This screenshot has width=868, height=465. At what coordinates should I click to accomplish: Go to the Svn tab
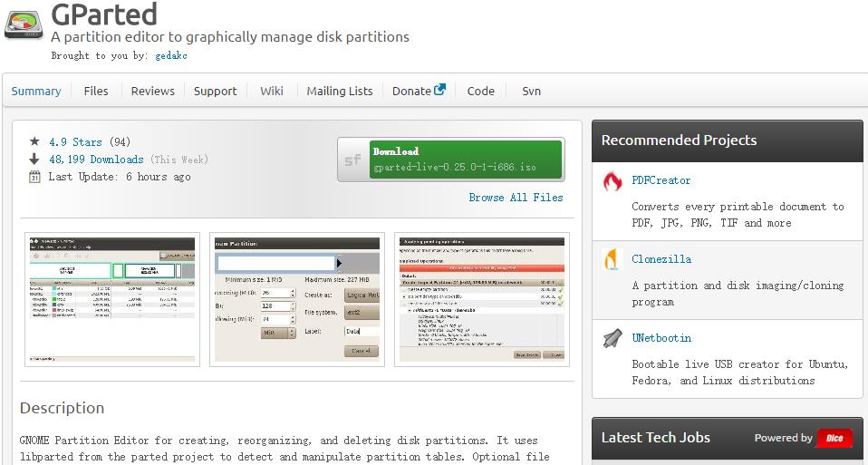point(531,91)
